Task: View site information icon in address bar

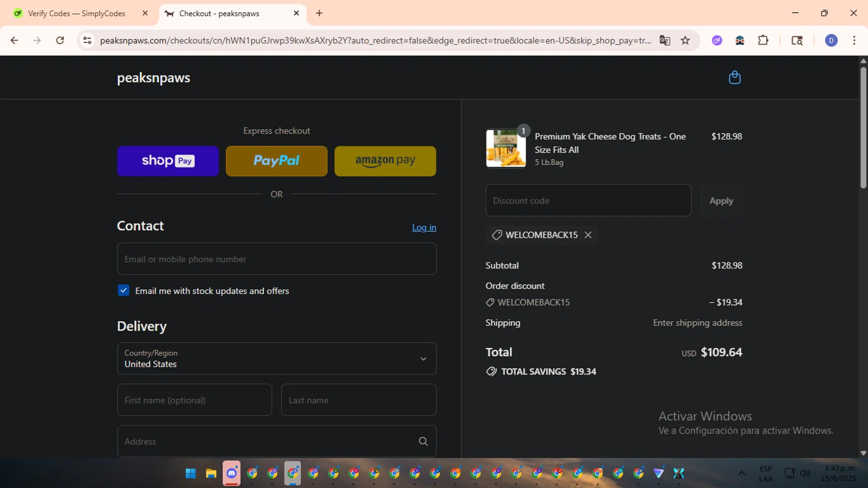Action: [x=87, y=41]
